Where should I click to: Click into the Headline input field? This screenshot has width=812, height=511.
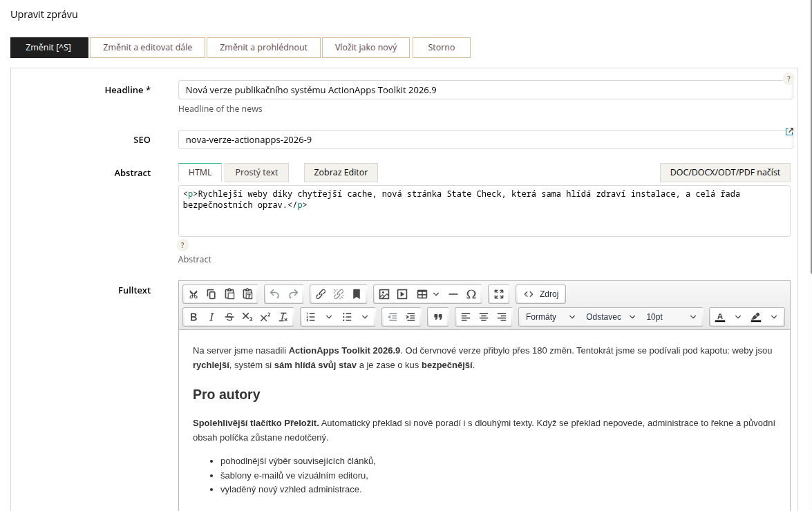click(485, 90)
